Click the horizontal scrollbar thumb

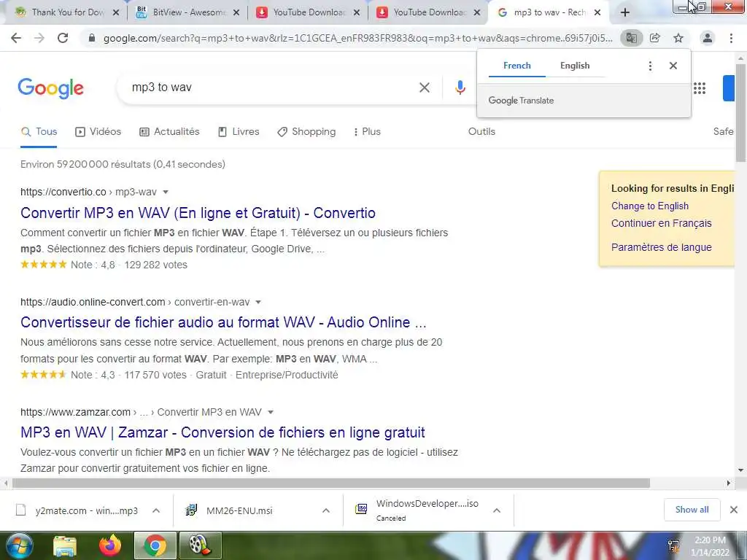click(331, 483)
